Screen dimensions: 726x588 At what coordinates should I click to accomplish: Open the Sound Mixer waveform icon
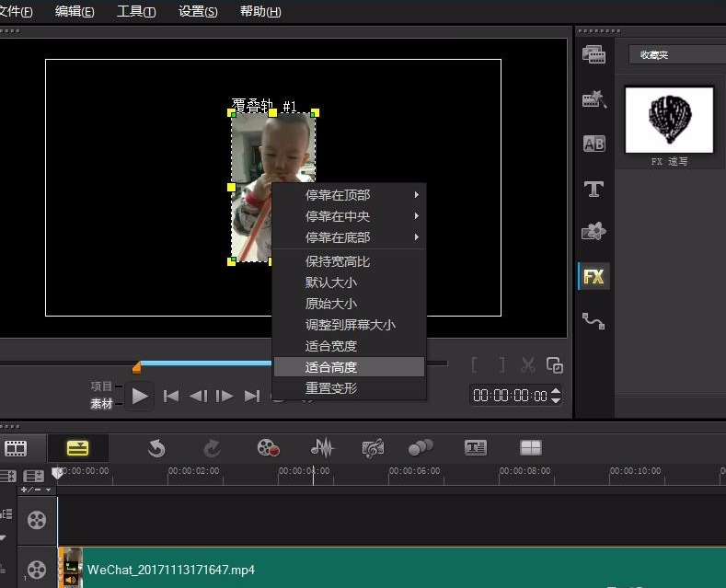[x=321, y=448]
